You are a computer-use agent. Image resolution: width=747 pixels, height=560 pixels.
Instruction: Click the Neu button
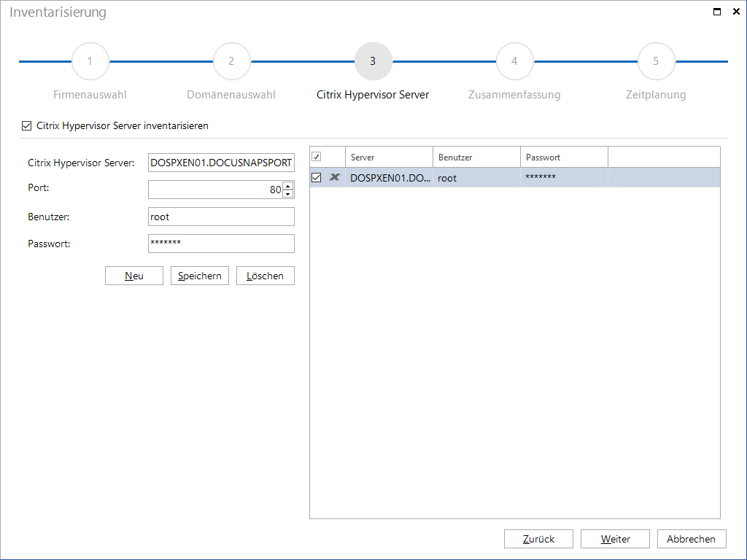click(134, 276)
